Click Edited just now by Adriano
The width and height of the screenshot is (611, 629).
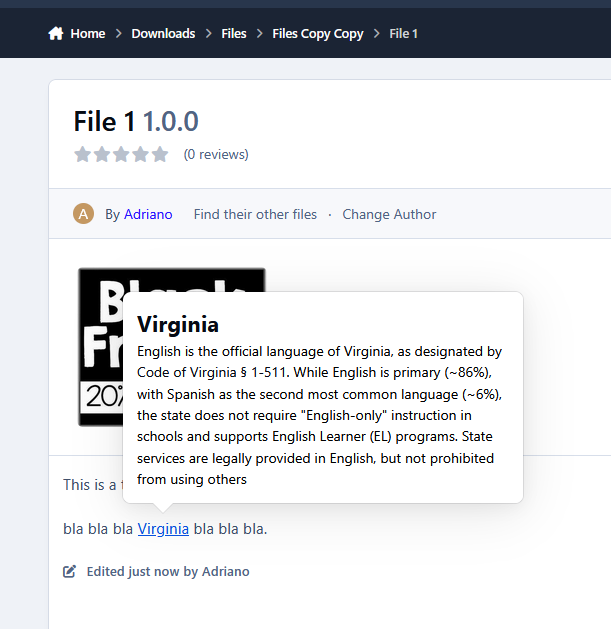coord(167,572)
